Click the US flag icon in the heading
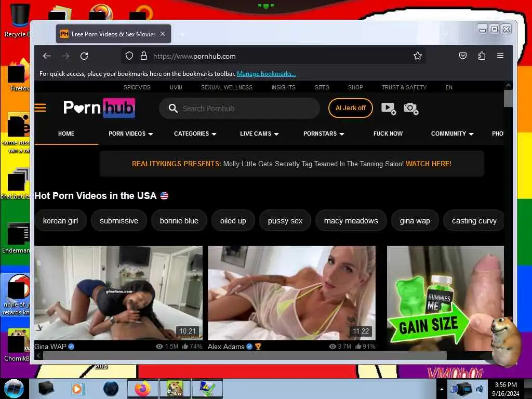Screen dimensions: 532x399 [164, 196]
